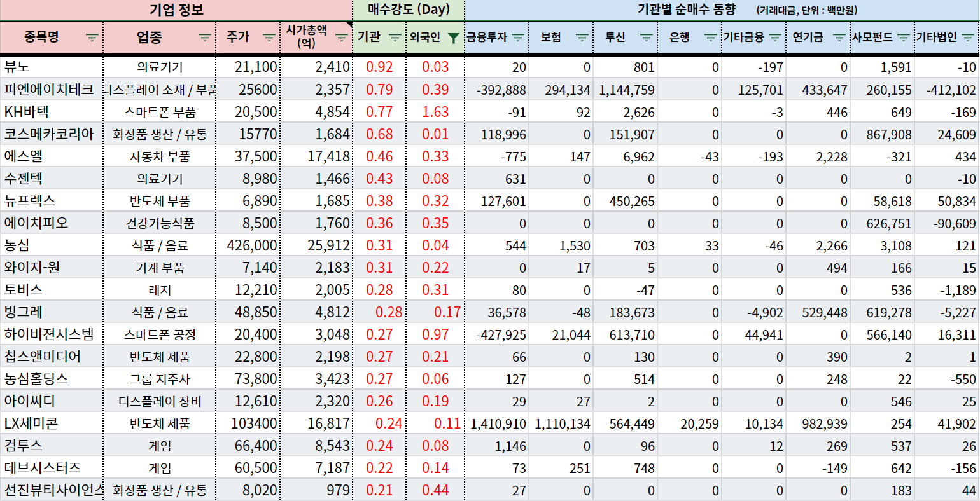This screenshot has height=501, width=980.
Task: Click the 에이치피오 stock name cell
Action: [x=52, y=223]
